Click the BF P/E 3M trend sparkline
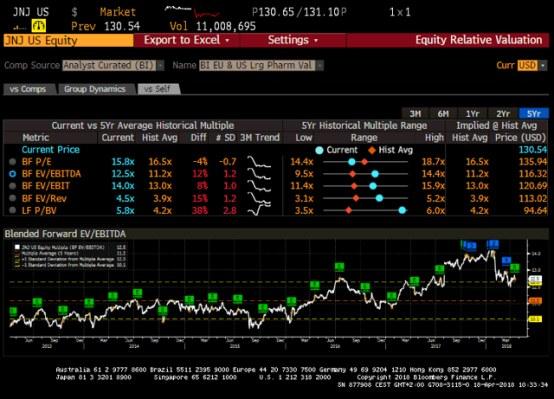Screen dimensions: 554x399 [259, 162]
